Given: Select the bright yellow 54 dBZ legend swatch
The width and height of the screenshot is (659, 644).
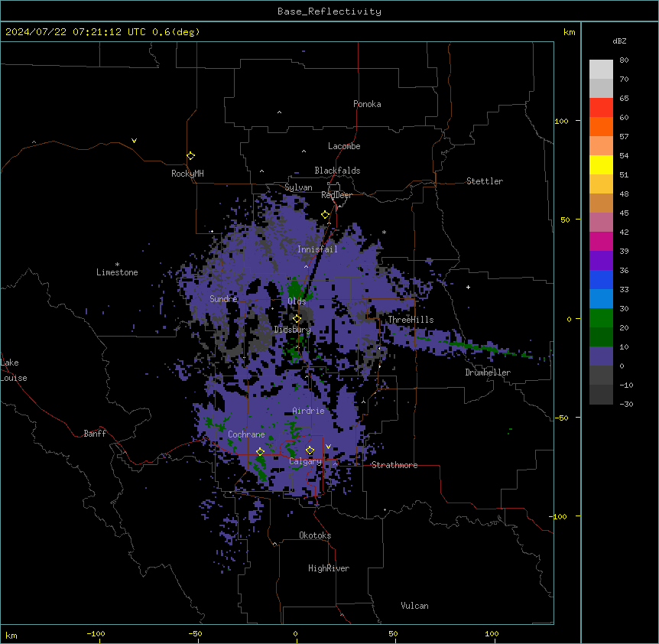Looking at the screenshot, I should pyautogui.click(x=601, y=164).
